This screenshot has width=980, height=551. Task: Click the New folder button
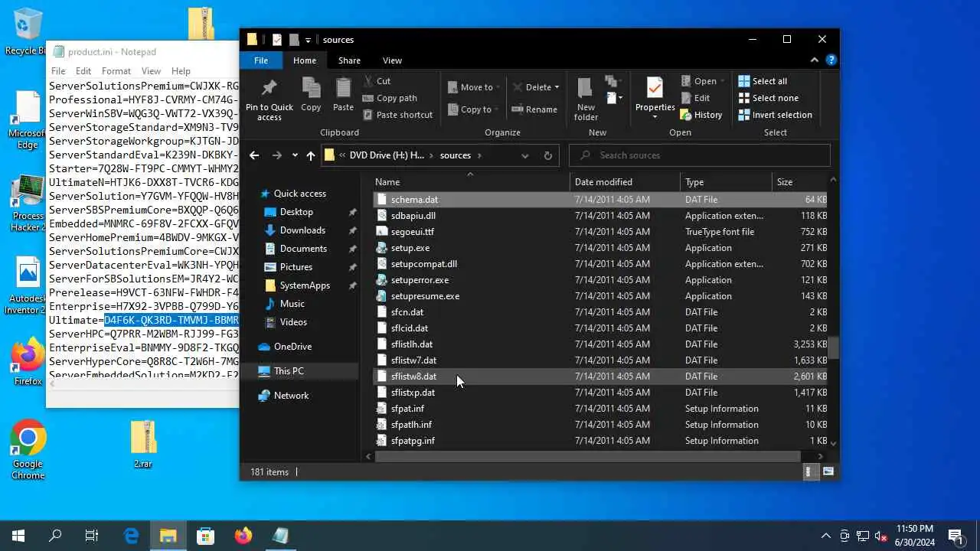[586, 99]
